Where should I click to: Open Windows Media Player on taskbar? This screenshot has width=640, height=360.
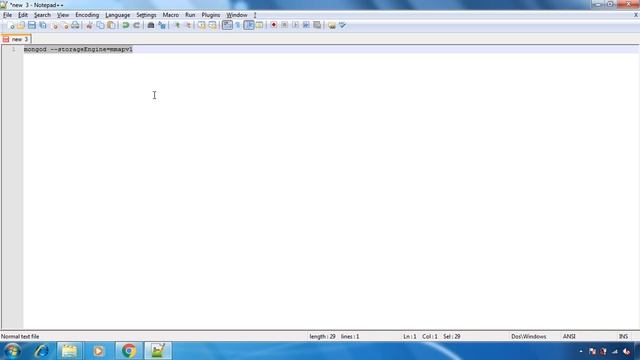click(98, 351)
